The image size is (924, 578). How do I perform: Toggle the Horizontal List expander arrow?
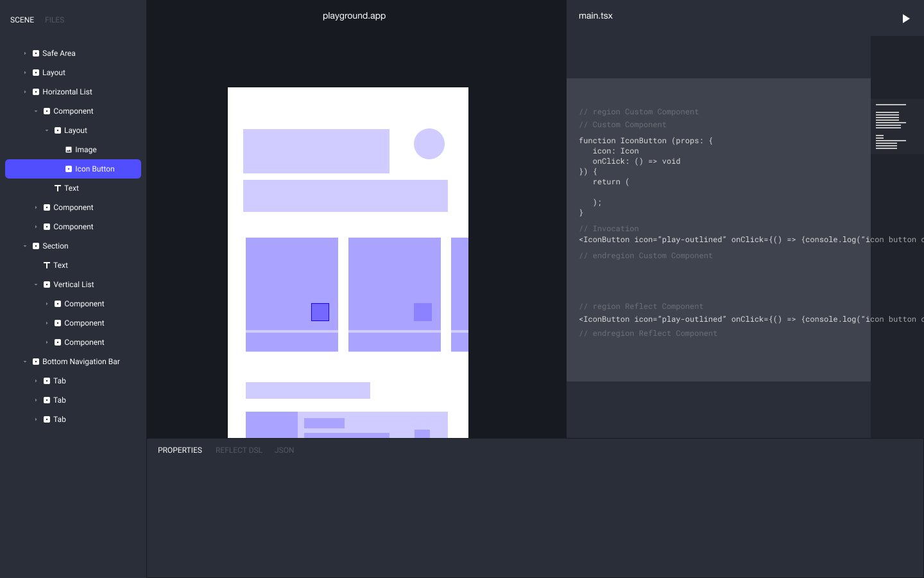coord(25,92)
